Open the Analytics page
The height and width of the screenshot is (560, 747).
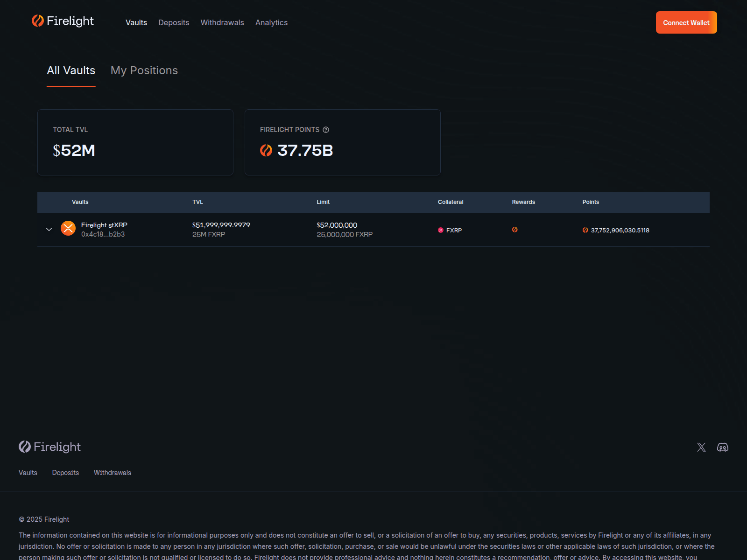pyautogui.click(x=271, y=22)
